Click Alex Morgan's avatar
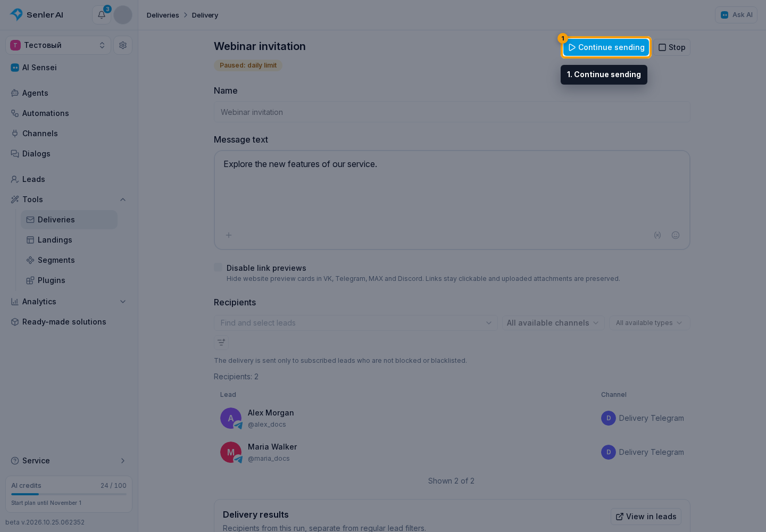Viewport: 766px width, 532px height. (231, 418)
